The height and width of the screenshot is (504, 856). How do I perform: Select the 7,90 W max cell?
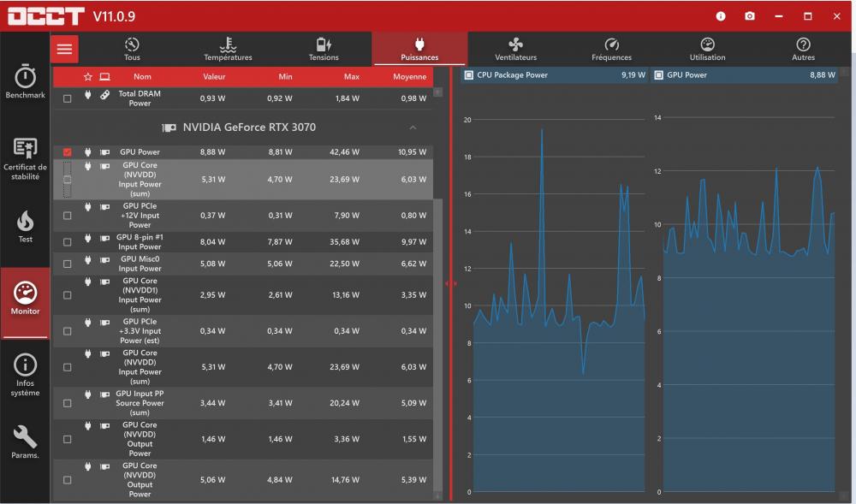[x=347, y=216]
